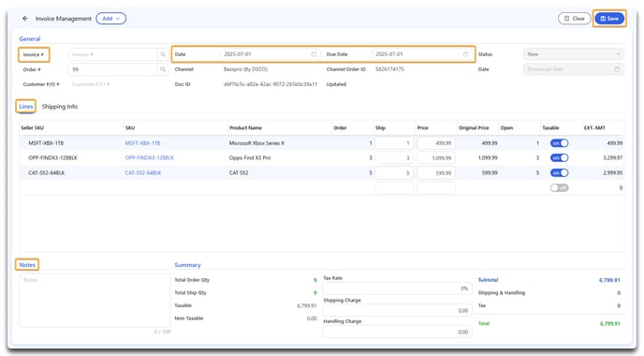Enable the Taxable toggle on the empty row
The width and height of the screenshot is (644, 356).
pyautogui.click(x=560, y=188)
